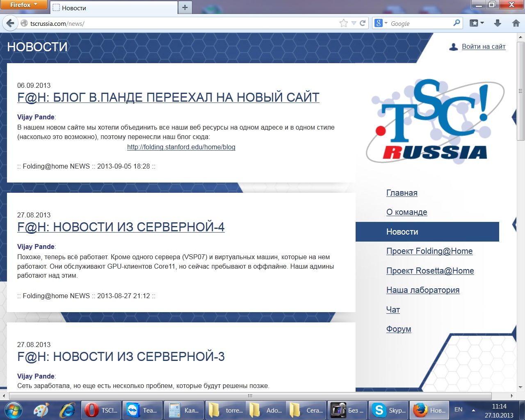
Task: Open the orange Firefox application menu
Action: click(x=24, y=5)
